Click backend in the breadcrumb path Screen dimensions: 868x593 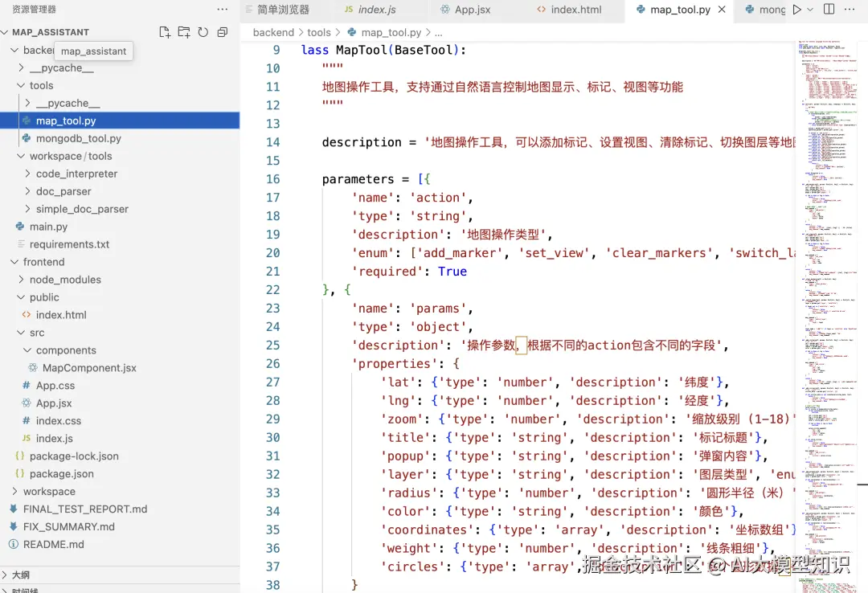273,33
